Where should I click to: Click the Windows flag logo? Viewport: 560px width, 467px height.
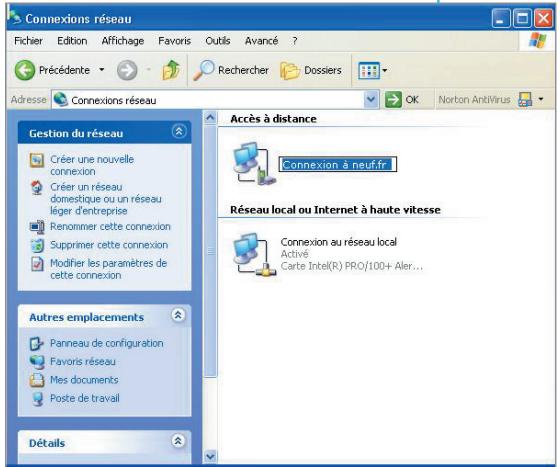(x=538, y=40)
